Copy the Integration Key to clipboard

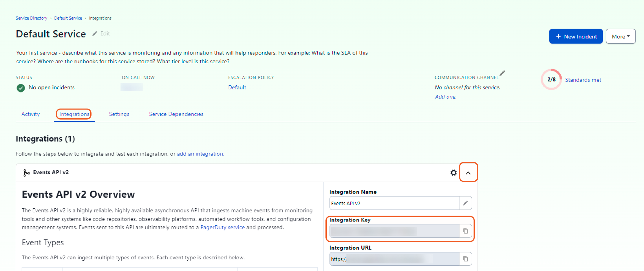click(465, 231)
